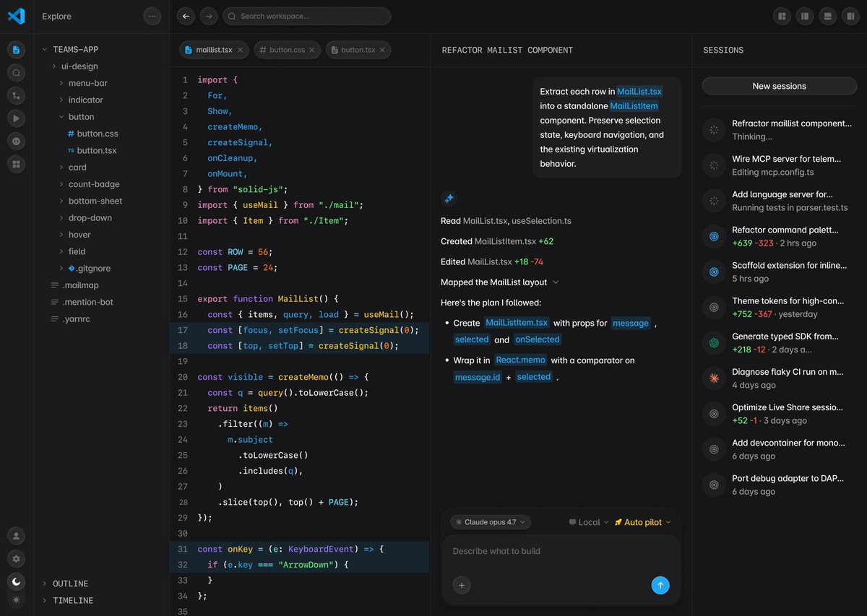Open the Source Control view icon
The height and width of the screenshot is (616, 867).
pos(16,95)
